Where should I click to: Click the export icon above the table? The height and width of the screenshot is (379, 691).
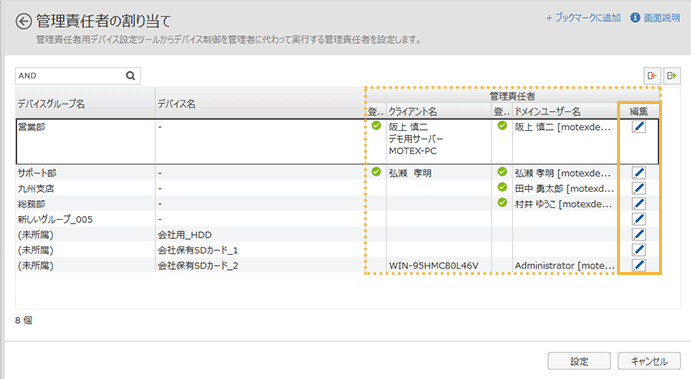[672, 76]
